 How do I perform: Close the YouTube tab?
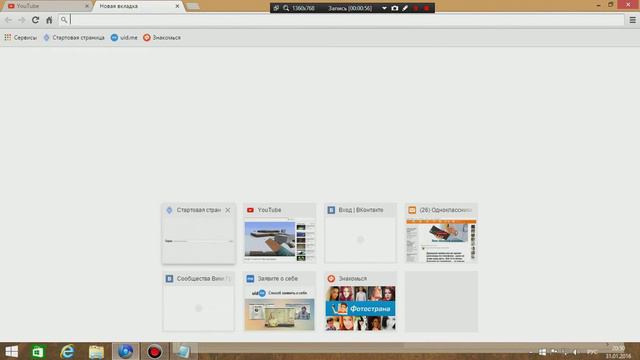click(x=87, y=6)
